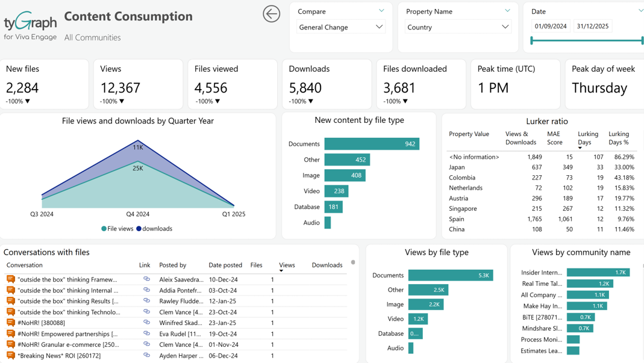Select the Documents views bar showing 5.3K

click(451, 275)
